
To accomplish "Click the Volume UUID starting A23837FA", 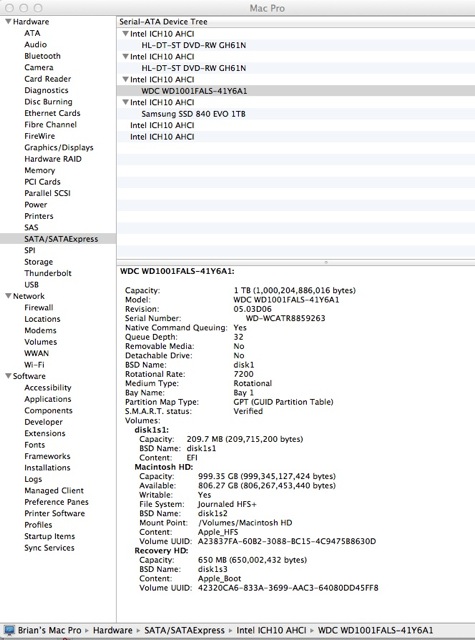I will pyautogui.click(x=287, y=541).
